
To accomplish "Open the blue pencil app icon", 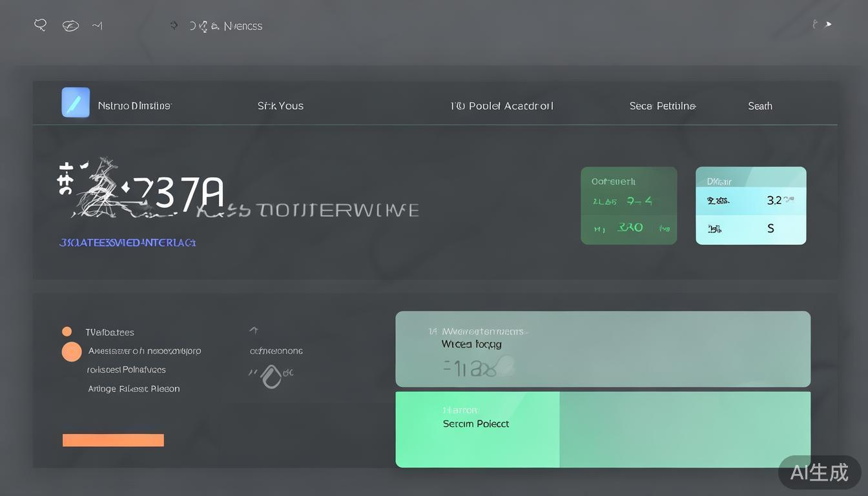I will pyautogui.click(x=76, y=103).
